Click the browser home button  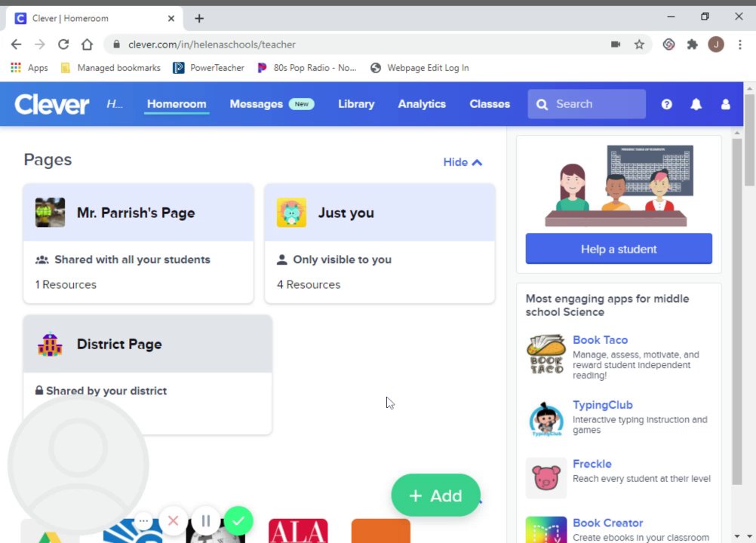(x=87, y=44)
